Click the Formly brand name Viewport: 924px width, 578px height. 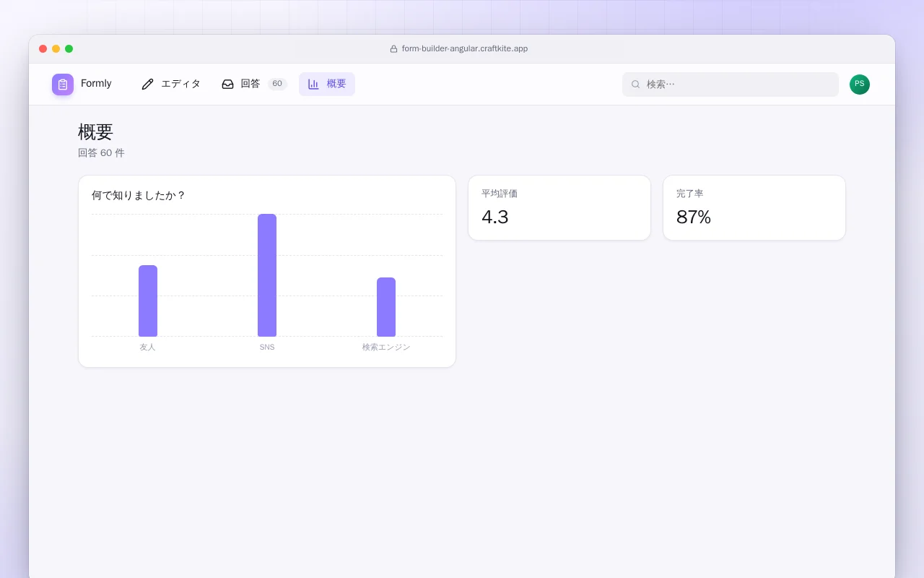[96, 84]
